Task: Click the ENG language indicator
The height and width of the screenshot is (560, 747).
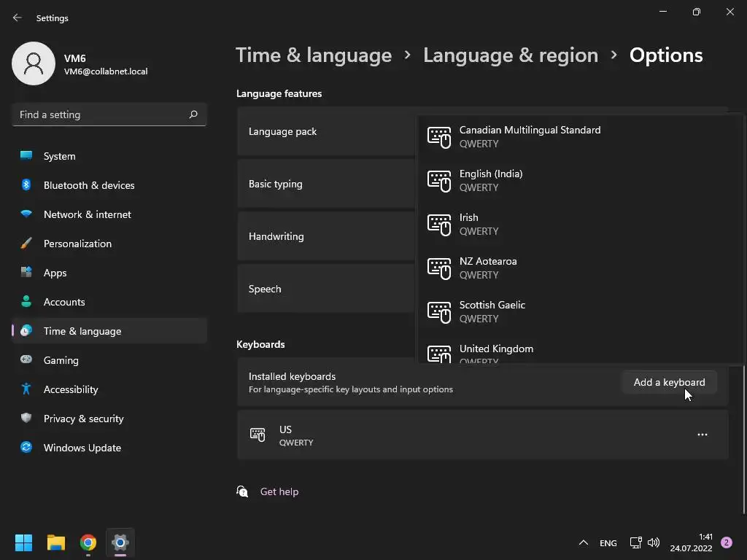Action: (x=608, y=542)
